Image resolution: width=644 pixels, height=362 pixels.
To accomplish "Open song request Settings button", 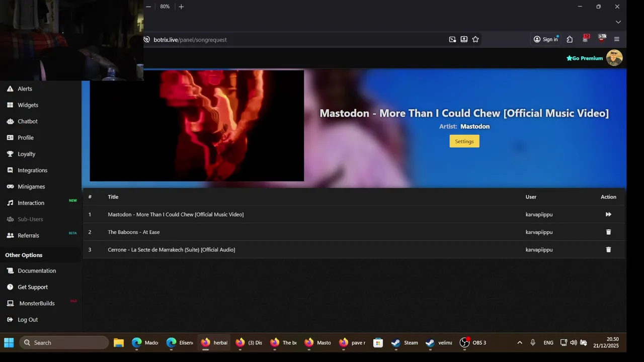I will pos(464,141).
